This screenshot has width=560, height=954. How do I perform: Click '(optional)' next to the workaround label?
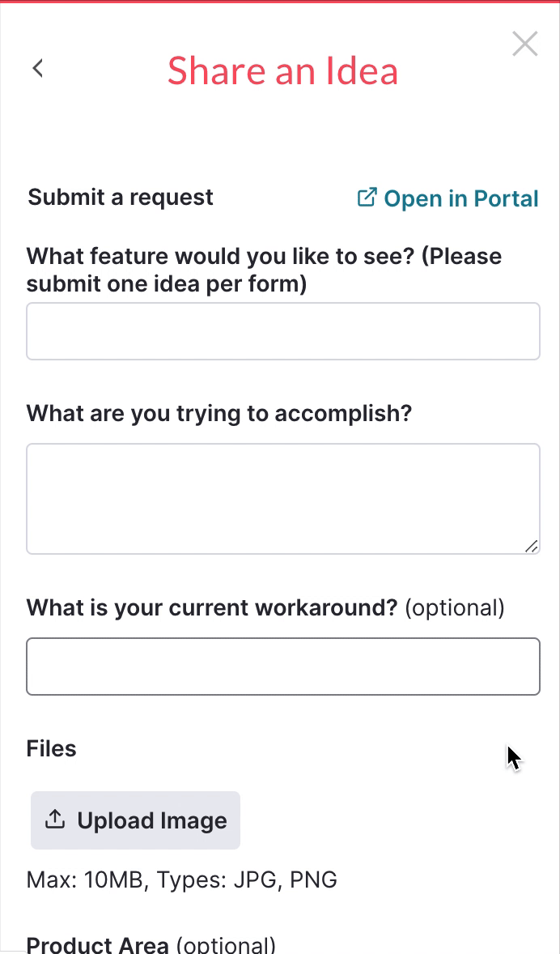point(454,607)
